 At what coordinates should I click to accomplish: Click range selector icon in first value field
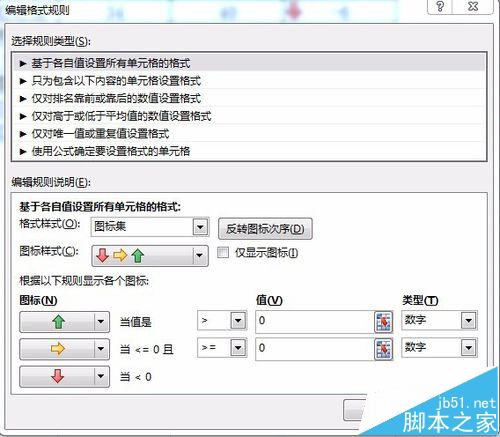[384, 322]
